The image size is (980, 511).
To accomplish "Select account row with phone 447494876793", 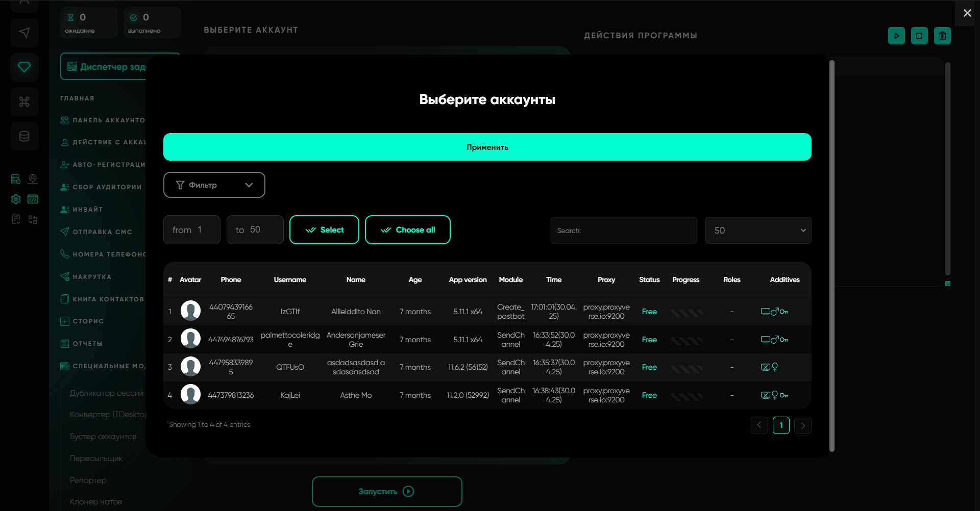I will pyautogui.click(x=231, y=340).
